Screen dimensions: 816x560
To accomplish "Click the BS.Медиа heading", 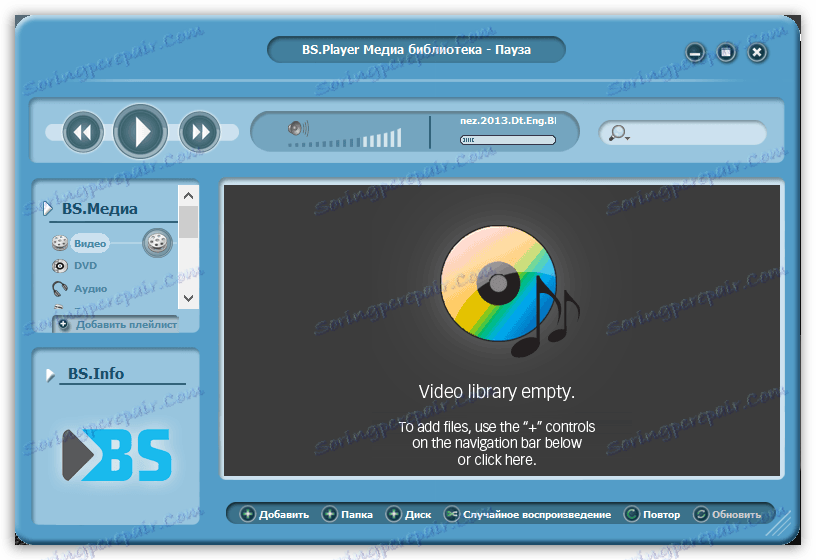I will coord(100,209).
